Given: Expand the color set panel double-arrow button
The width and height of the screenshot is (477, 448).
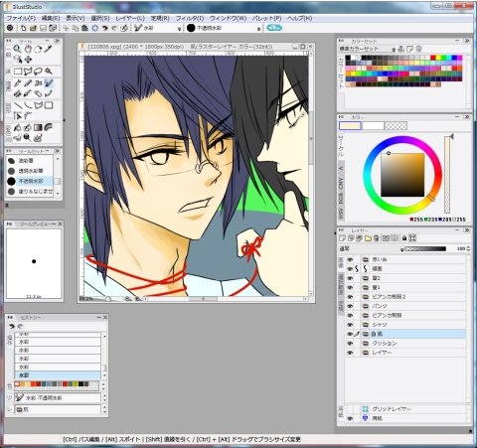Looking at the screenshot, I should point(467,41).
